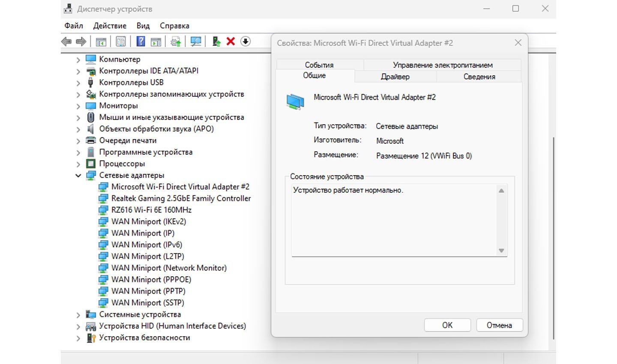Select Realtek Gaming 2.5GbE Family Controller
Screen dimensions: 617x364
pos(181,198)
